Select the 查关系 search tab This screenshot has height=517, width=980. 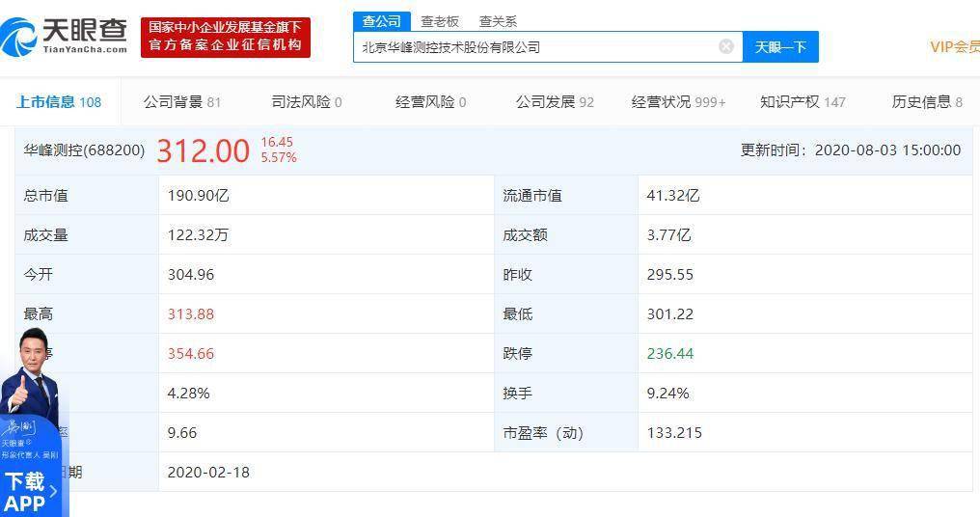(x=498, y=21)
